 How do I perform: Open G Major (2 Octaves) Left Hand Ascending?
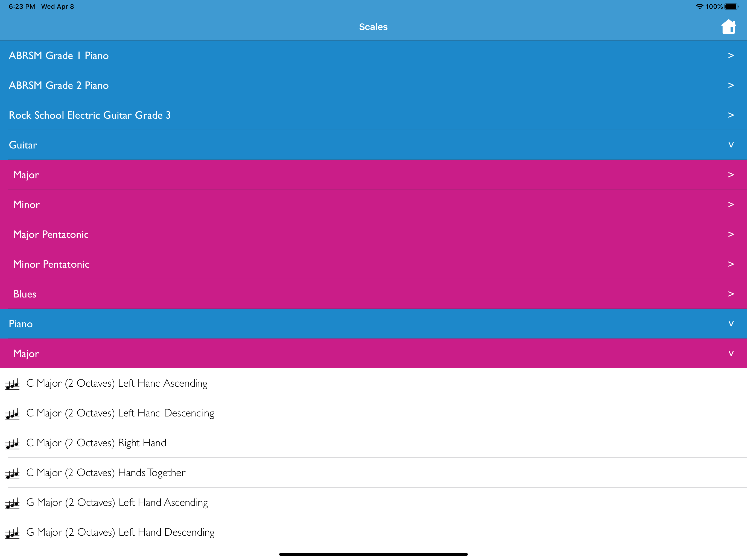click(x=373, y=502)
